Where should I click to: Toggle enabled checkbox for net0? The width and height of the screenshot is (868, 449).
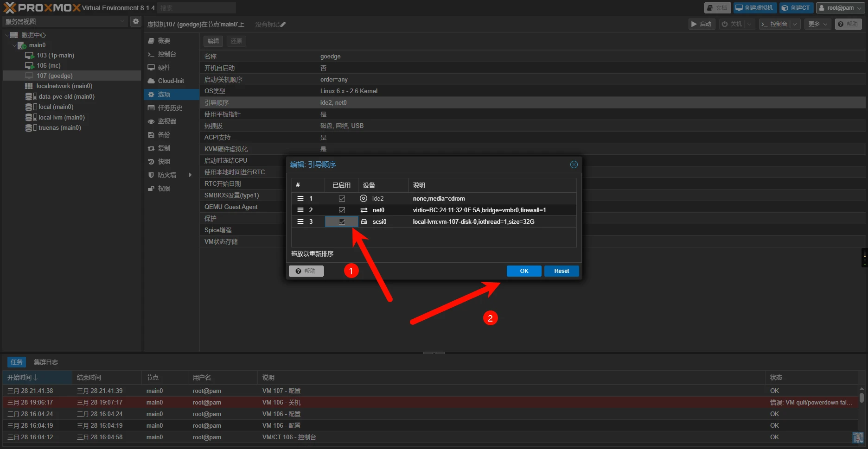point(342,210)
